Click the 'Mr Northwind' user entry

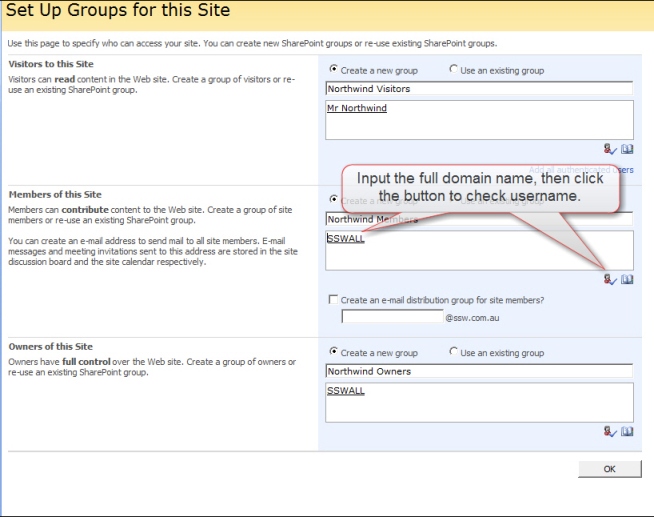(357, 108)
